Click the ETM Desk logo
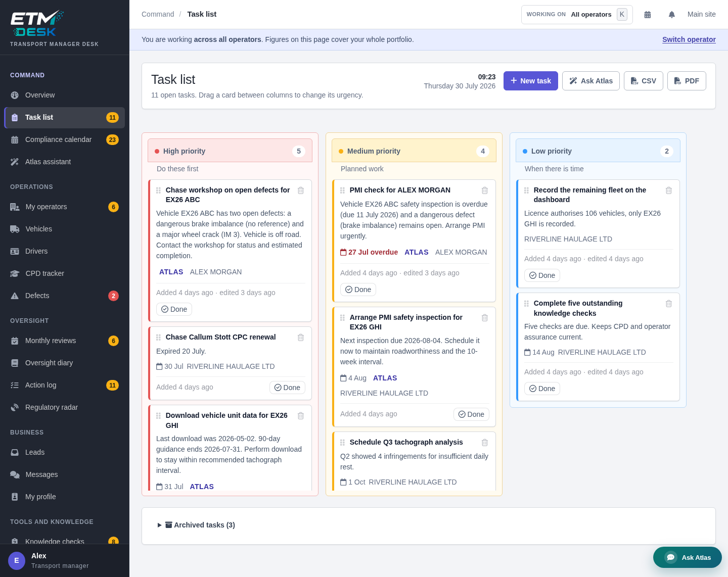The width and height of the screenshot is (728, 577). [37, 24]
